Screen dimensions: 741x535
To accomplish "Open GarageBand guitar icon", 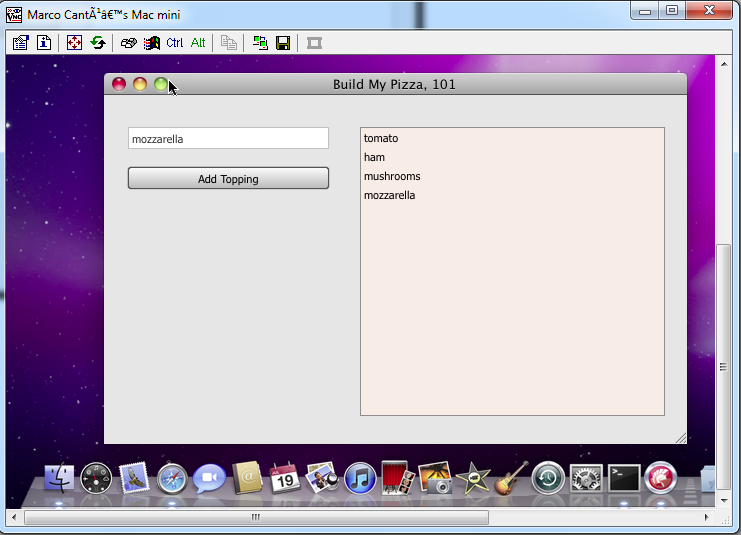I will 510,478.
